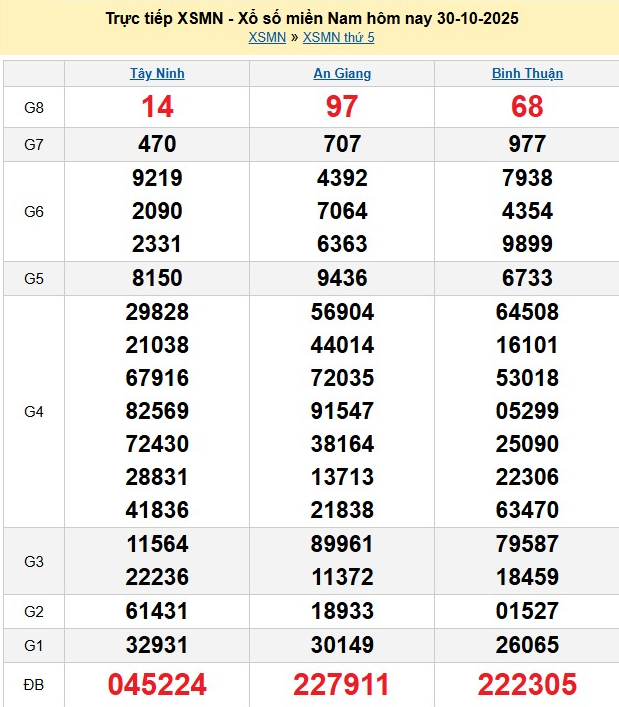The height and width of the screenshot is (707, 619).
Task: Click the Tây Ninh province header link
Action: (157, 73)
